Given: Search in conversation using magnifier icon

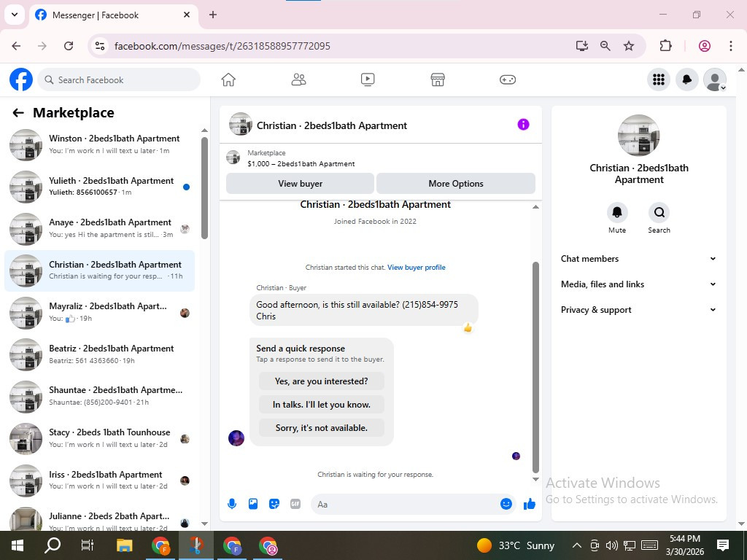Looking at the screenshot, I should [x=659, y=212].
